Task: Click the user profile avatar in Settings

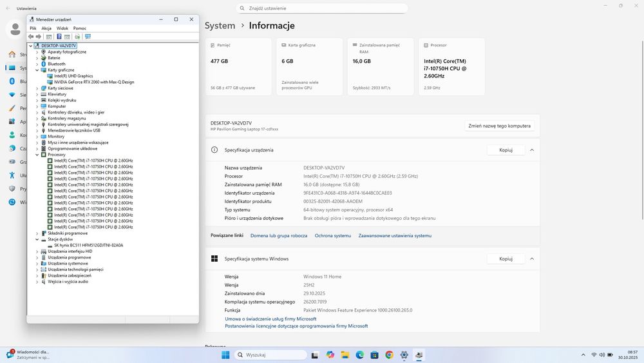Action: point(15,29)
